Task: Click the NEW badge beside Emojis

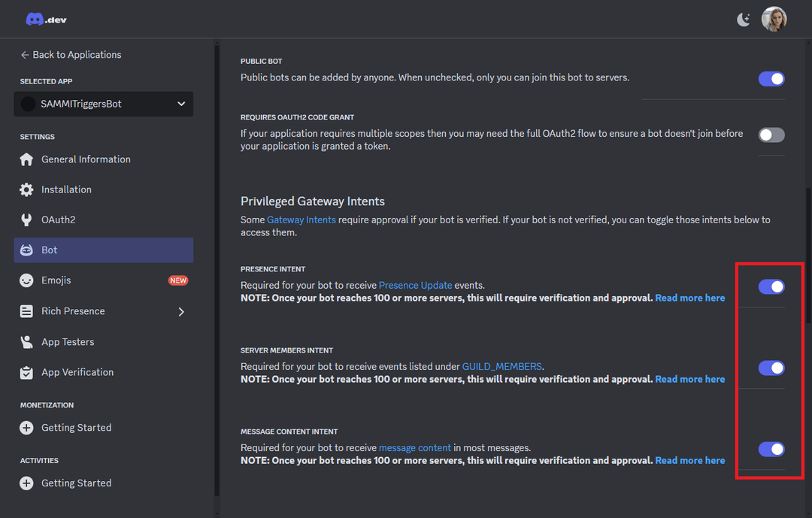Action: (178, 280)
